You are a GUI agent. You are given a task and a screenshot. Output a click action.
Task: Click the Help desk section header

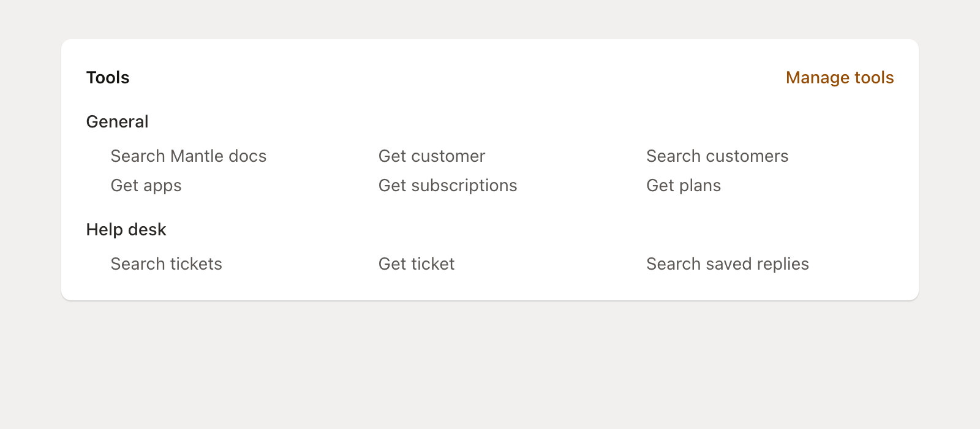126,230
